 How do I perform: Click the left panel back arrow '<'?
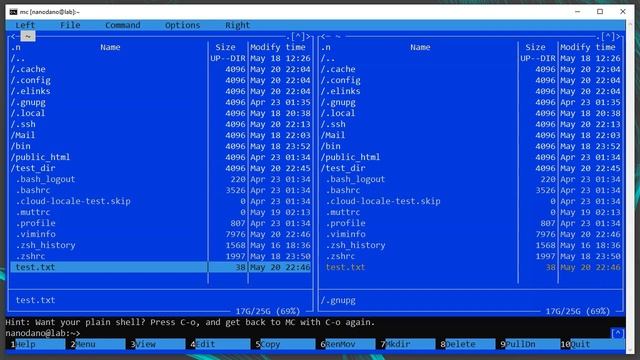click(x=13, y=37)
